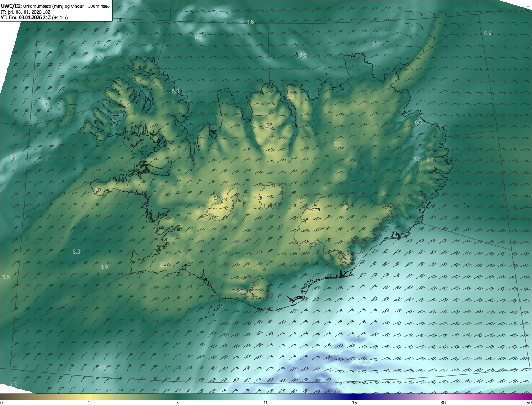532x406 pixels.
Task: Click the 15 tick on the color scale
Action: point(355,403)
